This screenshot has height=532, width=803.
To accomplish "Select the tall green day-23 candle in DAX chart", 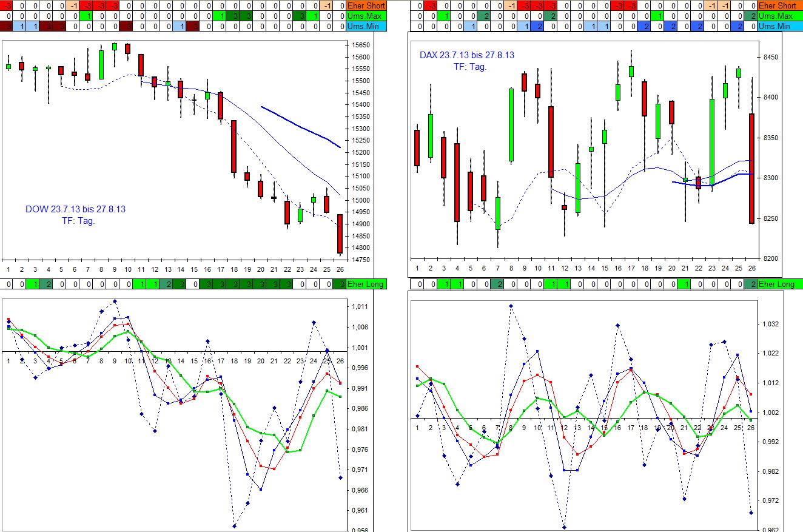I will click(x=712, y=142).
